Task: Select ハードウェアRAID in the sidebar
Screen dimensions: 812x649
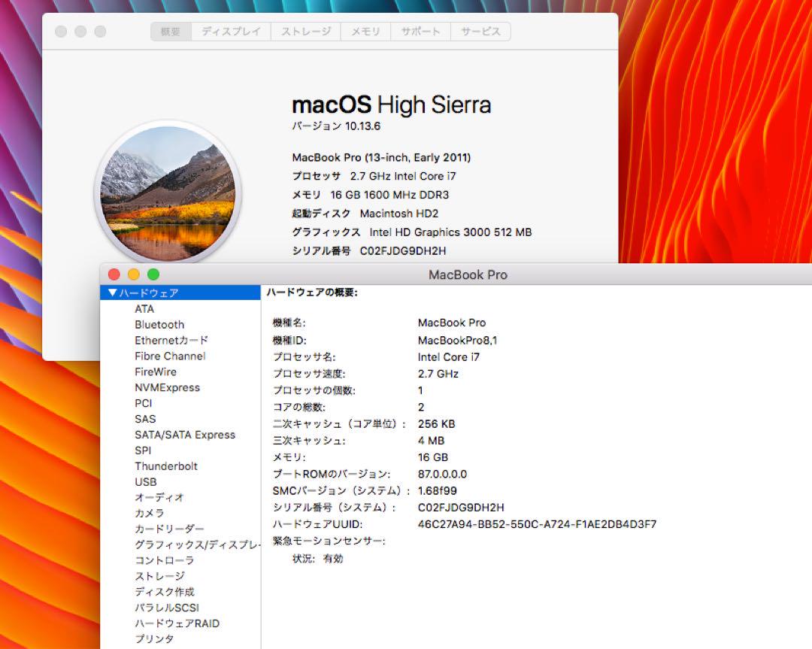Action: coord(177,623)
